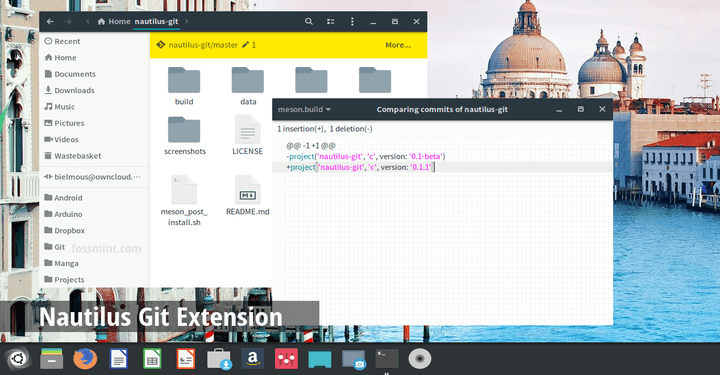Minimize the Nautilus window
720x375 pixels.
point(373,22)
